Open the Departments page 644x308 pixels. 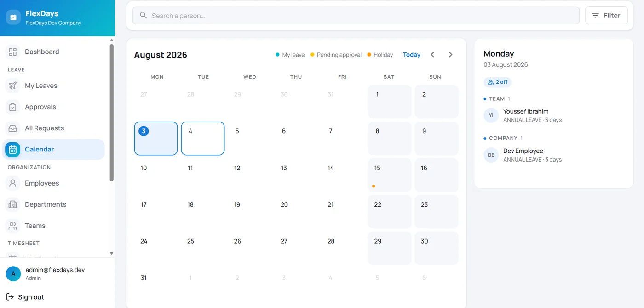53,204
